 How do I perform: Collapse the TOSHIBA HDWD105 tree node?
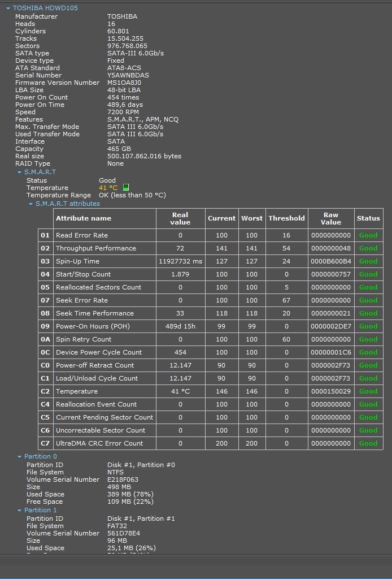8,8
